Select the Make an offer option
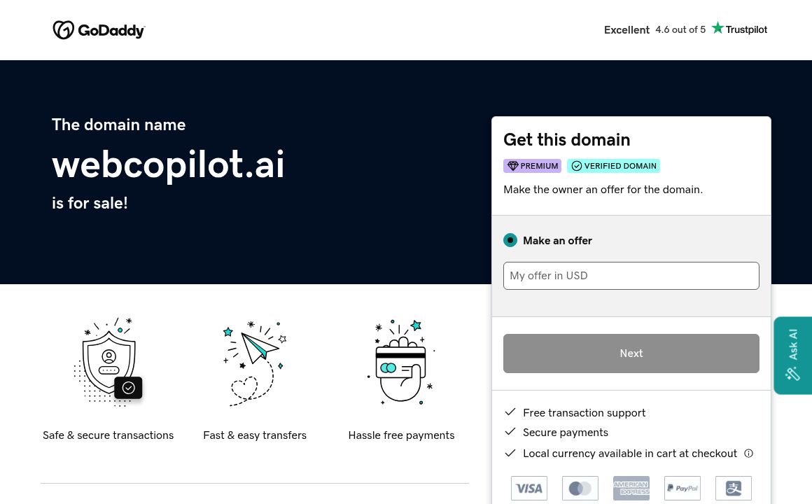Screen dimensions: 812x504 pos(510,240)
